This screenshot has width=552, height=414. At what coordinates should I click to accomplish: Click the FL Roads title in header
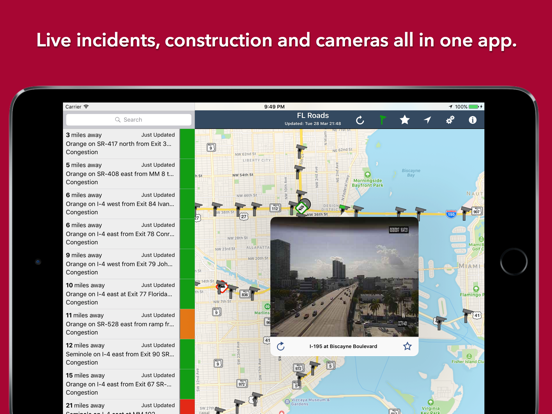(313, 115)
